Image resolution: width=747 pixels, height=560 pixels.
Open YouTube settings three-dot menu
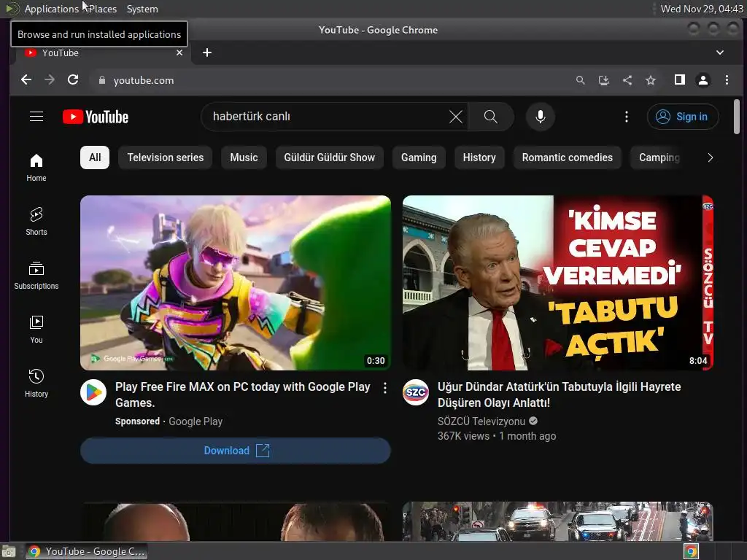click(x=627, y=117)
